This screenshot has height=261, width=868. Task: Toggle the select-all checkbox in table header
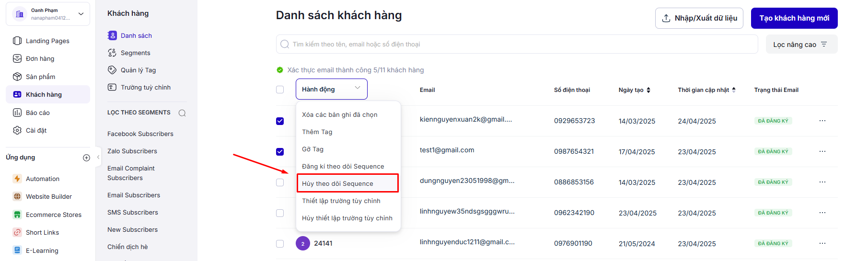pyautogui.click(x=280, y=90)
